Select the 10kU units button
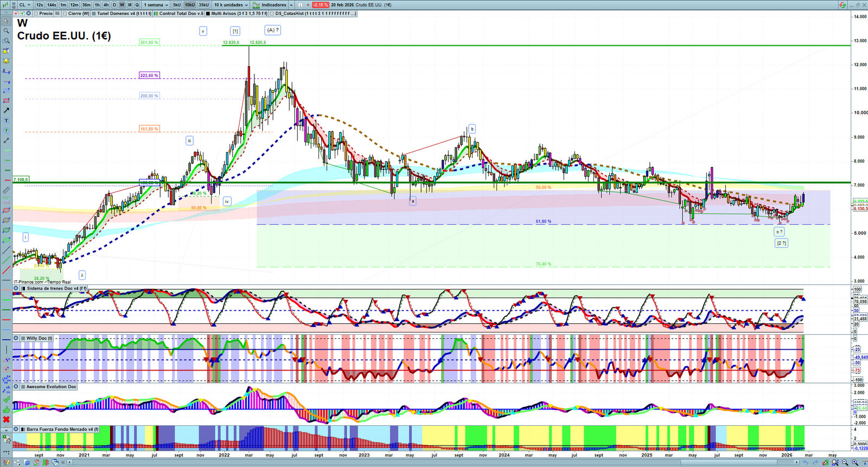Image resolution: width=868 pixels, height=467 pixels. click(189, 5)
